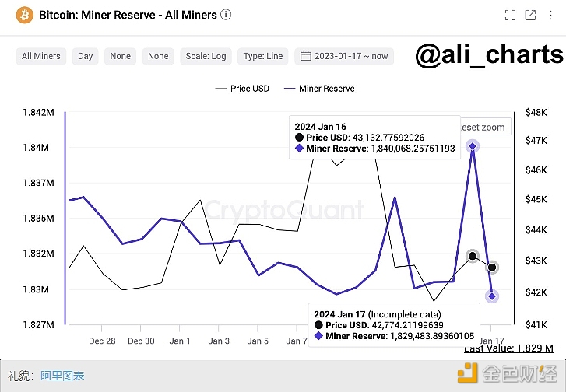
Task: Open the 2023-01-17 ~ now date range picker
Action: pos(344,56)
